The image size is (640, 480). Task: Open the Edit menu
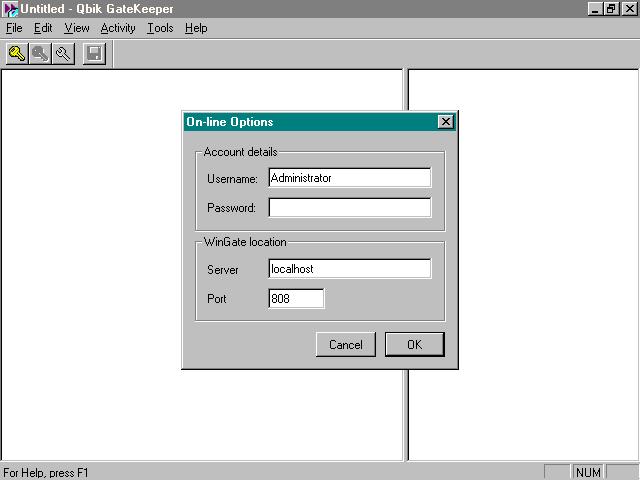(43, 28)
